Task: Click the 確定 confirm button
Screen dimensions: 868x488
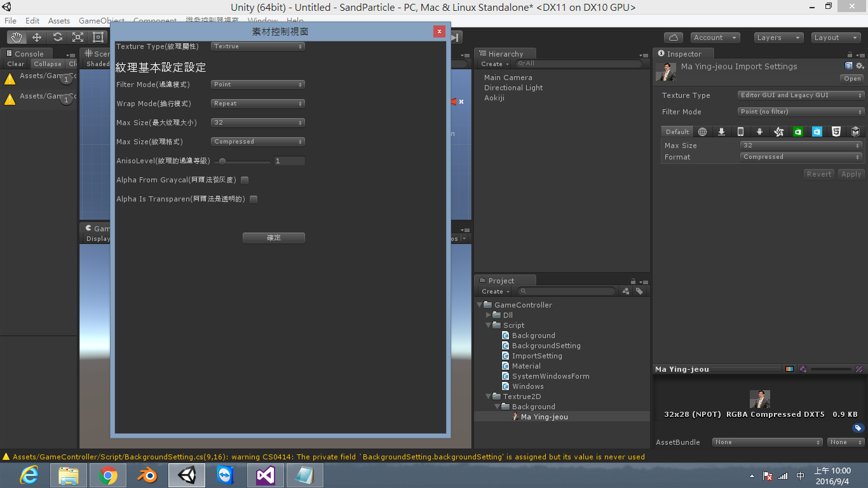Action: [x=273, y=238]
